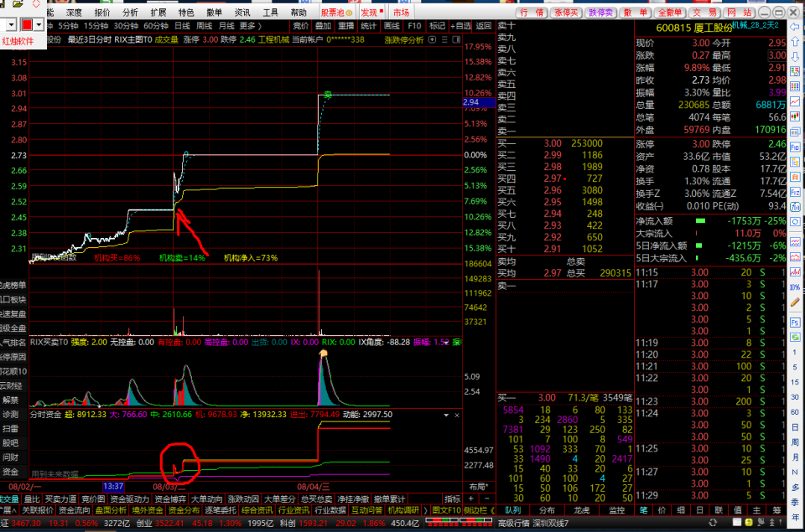Expand the 扩展 bottom tab group
The width and height of the screenshot is (805, 532).
tap(8, 510)
